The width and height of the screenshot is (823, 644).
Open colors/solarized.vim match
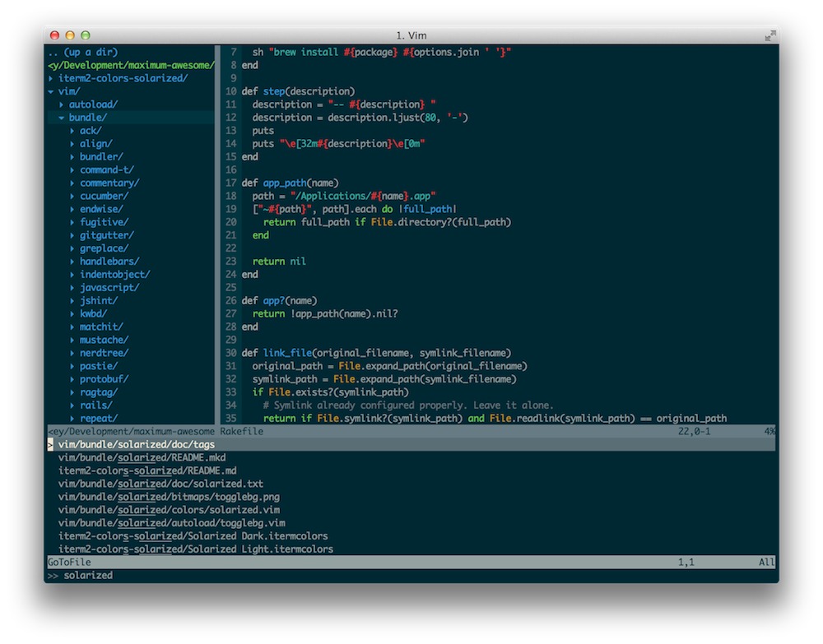pyautogui.click(x=169, y=510)
